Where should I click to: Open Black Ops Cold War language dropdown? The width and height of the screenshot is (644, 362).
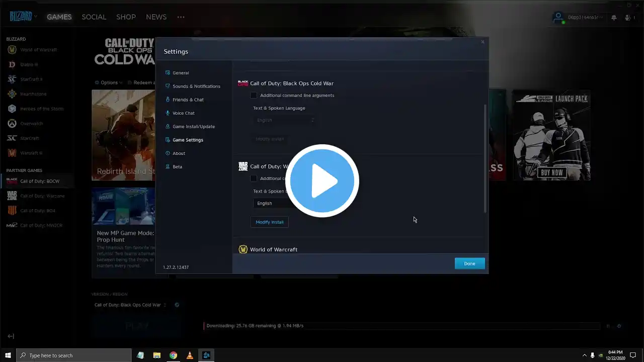coord(285,120)
